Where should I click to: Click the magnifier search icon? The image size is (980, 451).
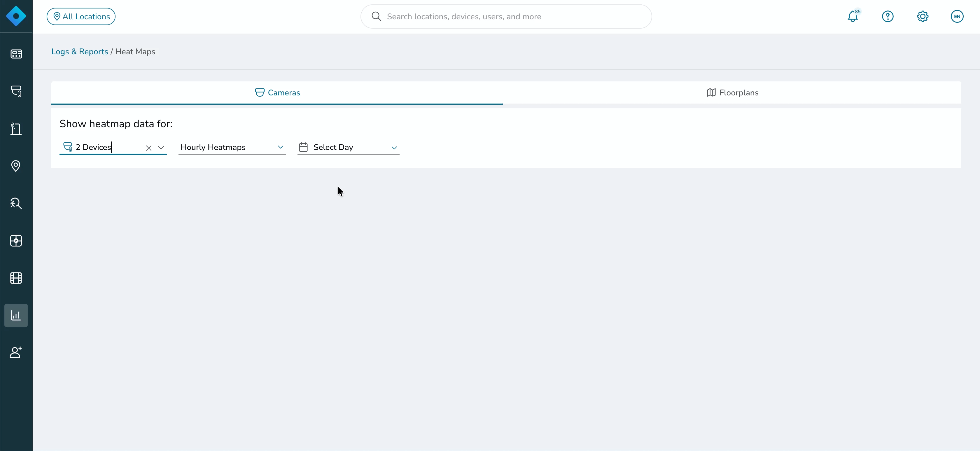376,16
